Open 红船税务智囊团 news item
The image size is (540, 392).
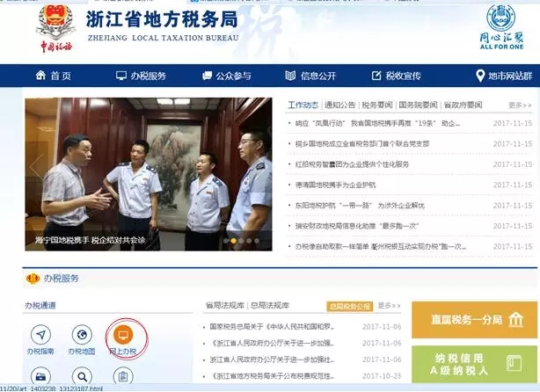pyautogui.click(x=352, y=164)
